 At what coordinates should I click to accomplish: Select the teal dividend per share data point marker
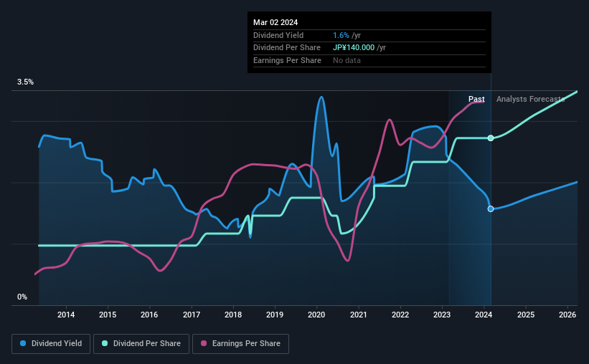491,138
